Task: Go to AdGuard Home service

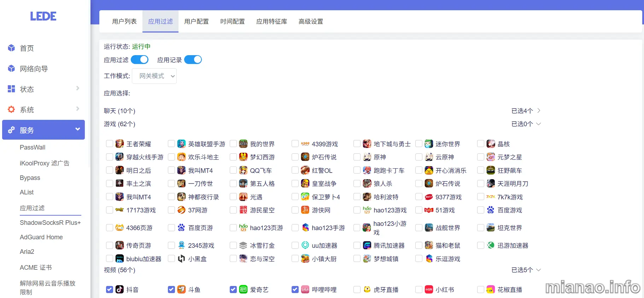Action: [x=41, y=237]
